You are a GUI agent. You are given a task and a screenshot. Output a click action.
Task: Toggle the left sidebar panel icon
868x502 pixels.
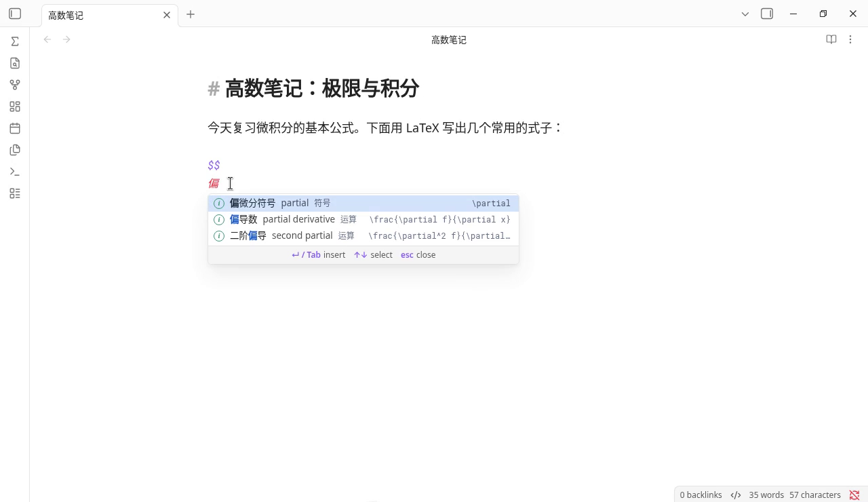tap(15, 14)
